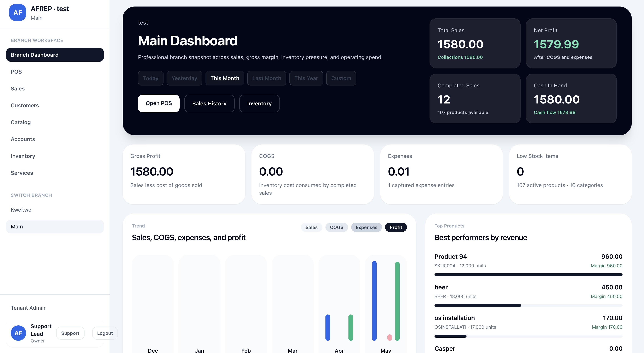
Task: Click the os installation product name
Action: coord(454,318)
